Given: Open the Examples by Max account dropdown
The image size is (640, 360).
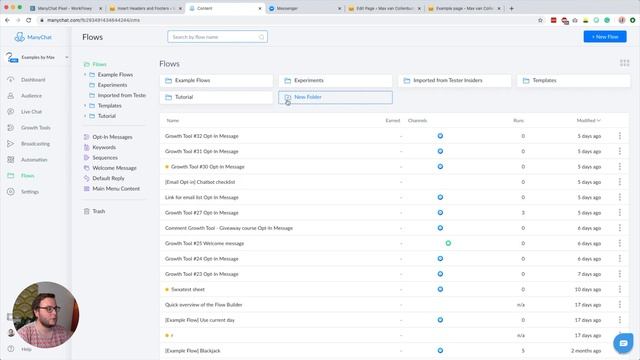Looking at the screenshot, I should point(37,58).
